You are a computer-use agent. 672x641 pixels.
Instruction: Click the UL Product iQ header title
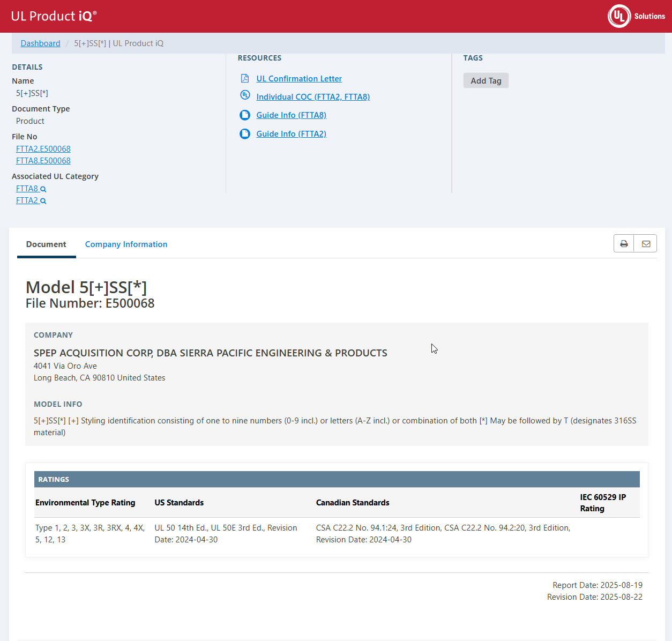(54, 16)
